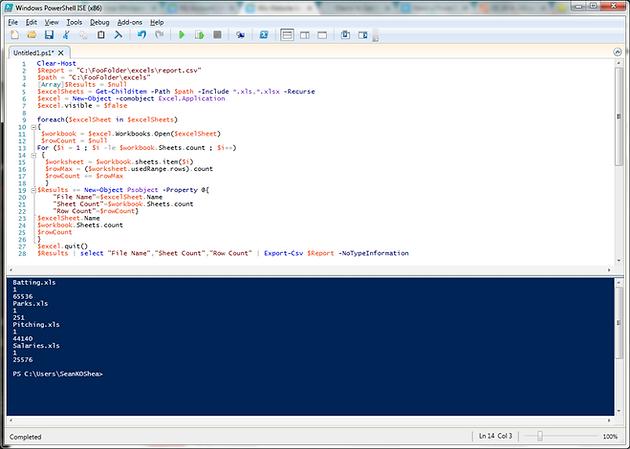Close the Untitled1.ps1 tab
630x449 pixels.
point(61,53)
